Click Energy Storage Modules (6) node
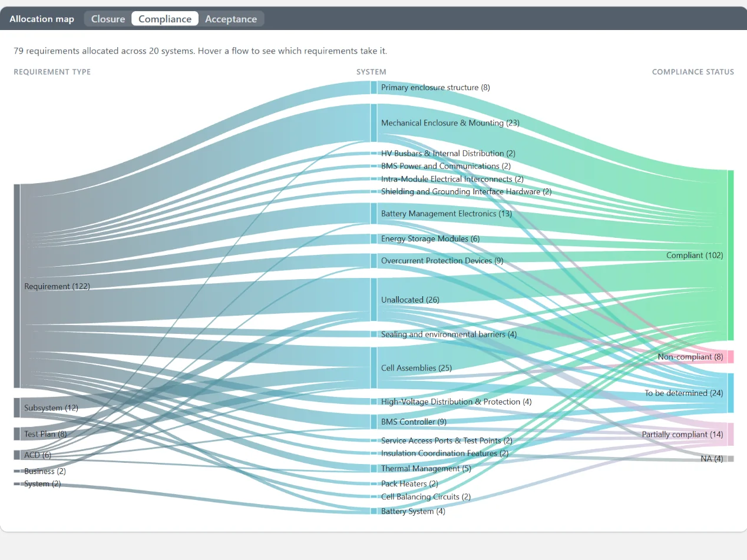 click(x=431, y=239)
